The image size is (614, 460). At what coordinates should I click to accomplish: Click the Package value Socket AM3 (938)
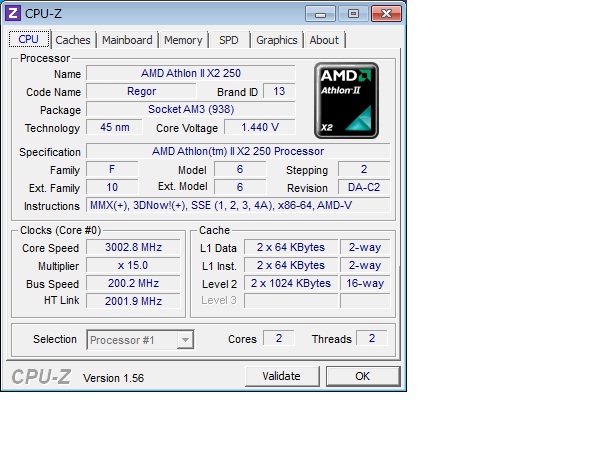[191, 109]
